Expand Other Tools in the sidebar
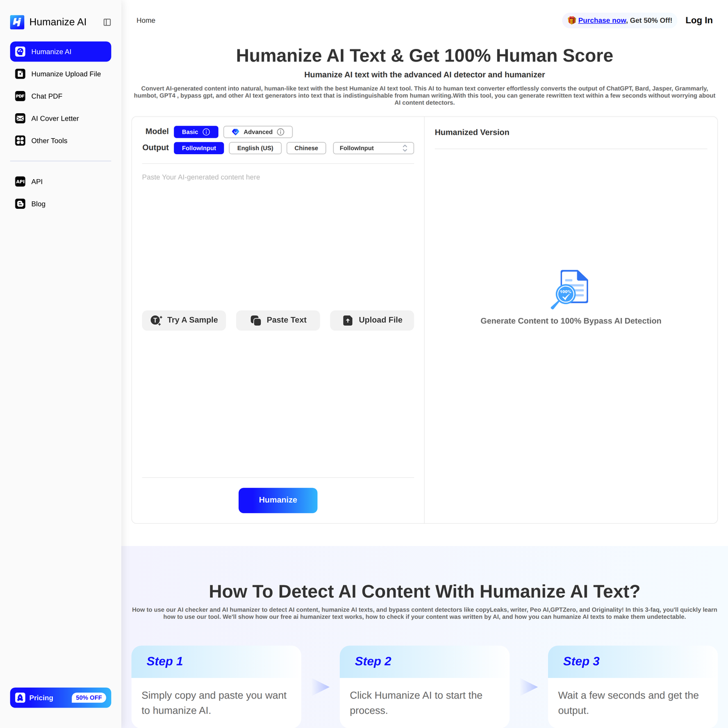This screenshot has height=728, width=728. (61, 140)
